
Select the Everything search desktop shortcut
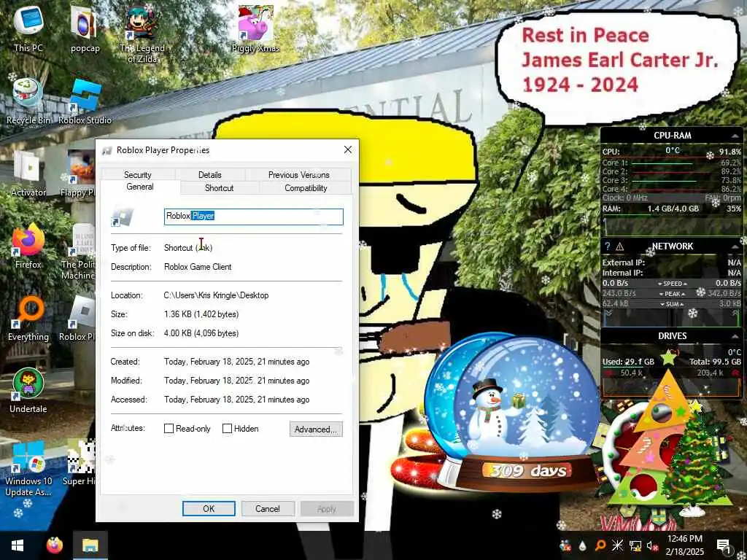click(28, 319)
